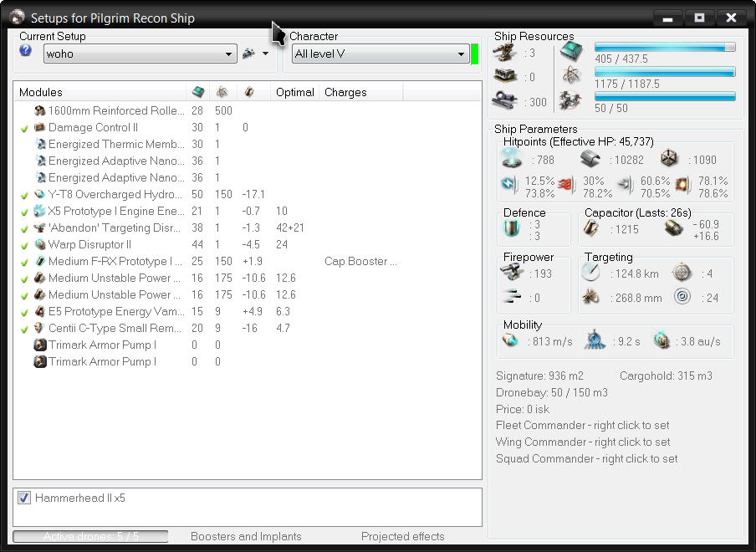Click the capacitor capacity icon showing 1215

coord(591,228)
